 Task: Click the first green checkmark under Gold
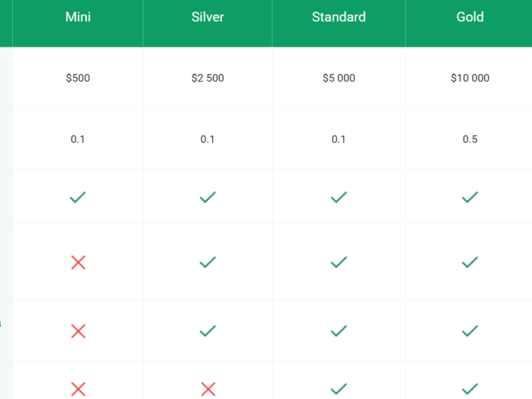(x=470, y=197)
